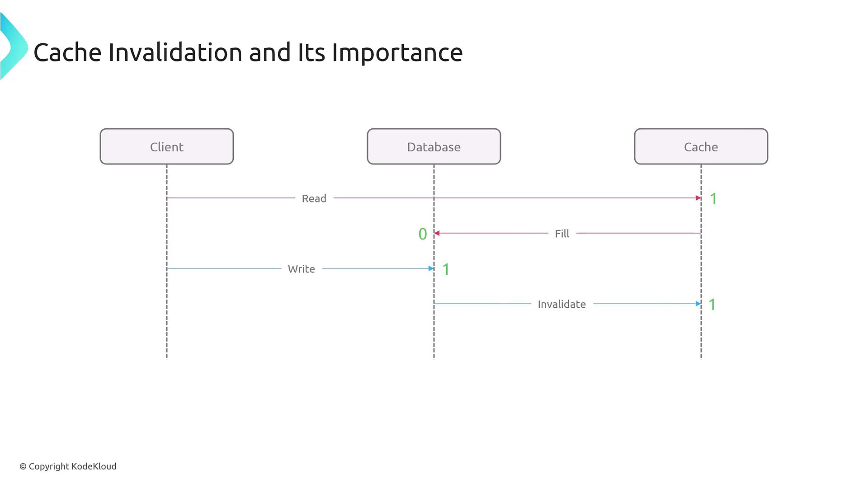Click the green 1 beside the Read arrow

(713, 199)
